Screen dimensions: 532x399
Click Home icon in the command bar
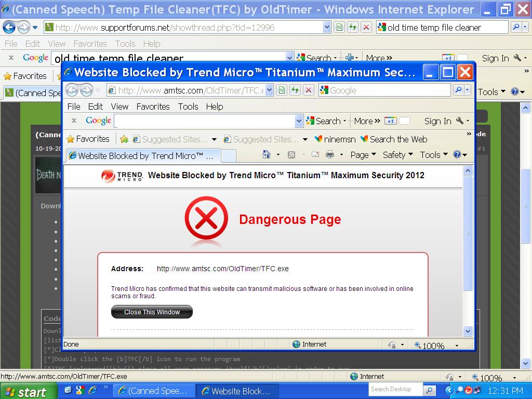pos(267,155)
